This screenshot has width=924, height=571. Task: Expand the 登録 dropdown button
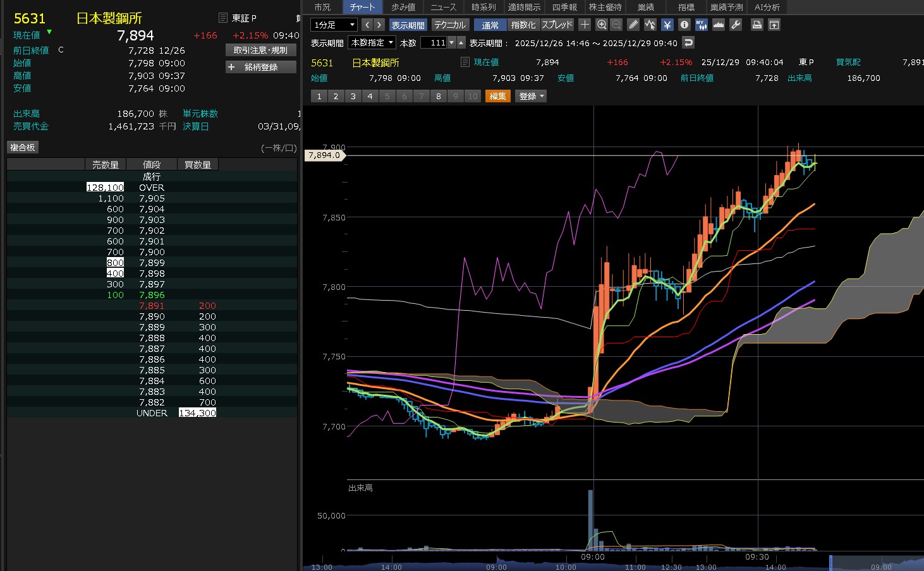[532, 96]
